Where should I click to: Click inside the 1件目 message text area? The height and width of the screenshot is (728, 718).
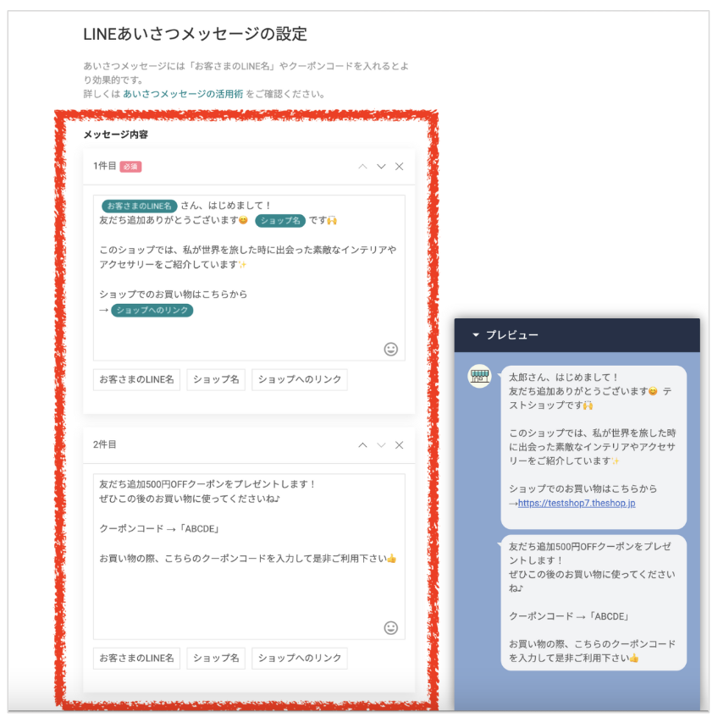pyautogui.click(x=249, y=278)
